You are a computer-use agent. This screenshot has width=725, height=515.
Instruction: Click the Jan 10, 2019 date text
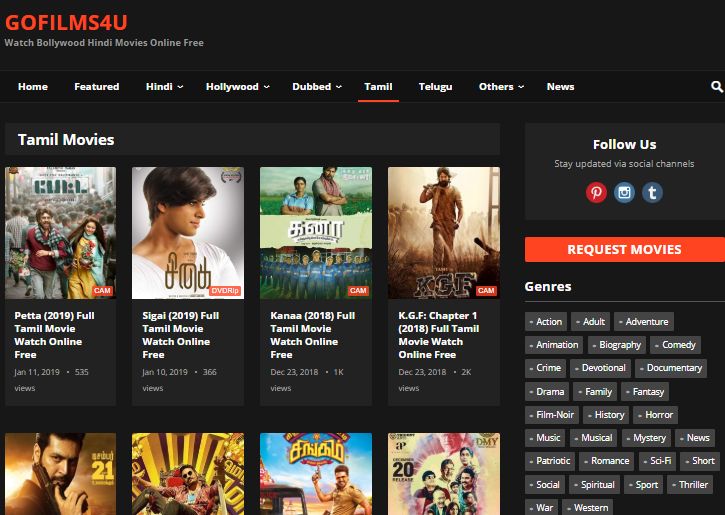(165, 372)
